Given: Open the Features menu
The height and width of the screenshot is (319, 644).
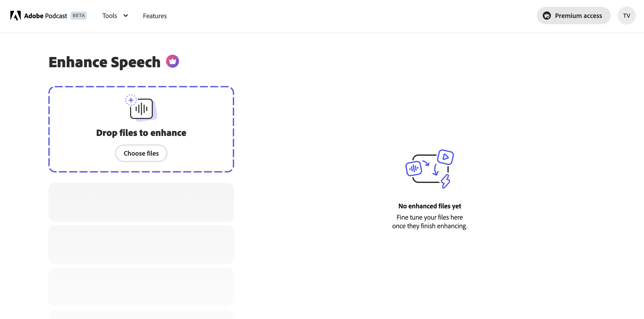Looking at the screenshot, I should pyautogui.click(x=155, y=15).
